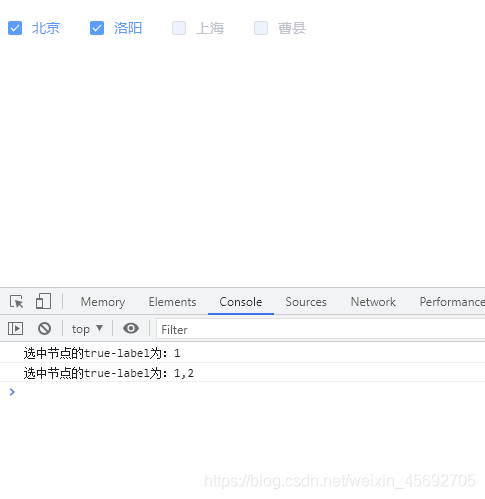Screen dimensions: 485x499
Task: Show the console sidebar panel icon
Action: [15, 329]
